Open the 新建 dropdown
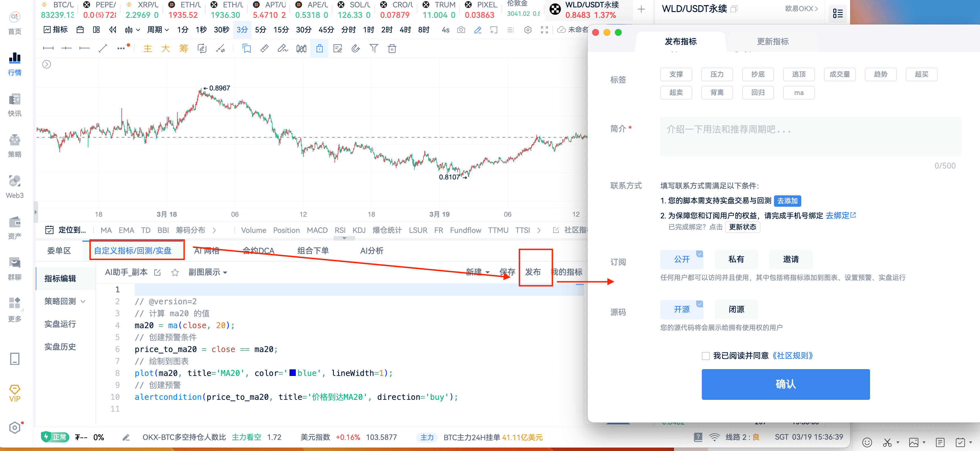Image resolution: width=980 pixels, height=451 pixels. coord(477,272)
